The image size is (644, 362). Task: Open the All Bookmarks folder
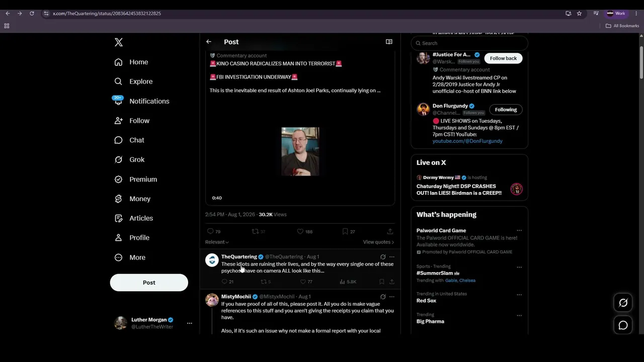point(622,26)
